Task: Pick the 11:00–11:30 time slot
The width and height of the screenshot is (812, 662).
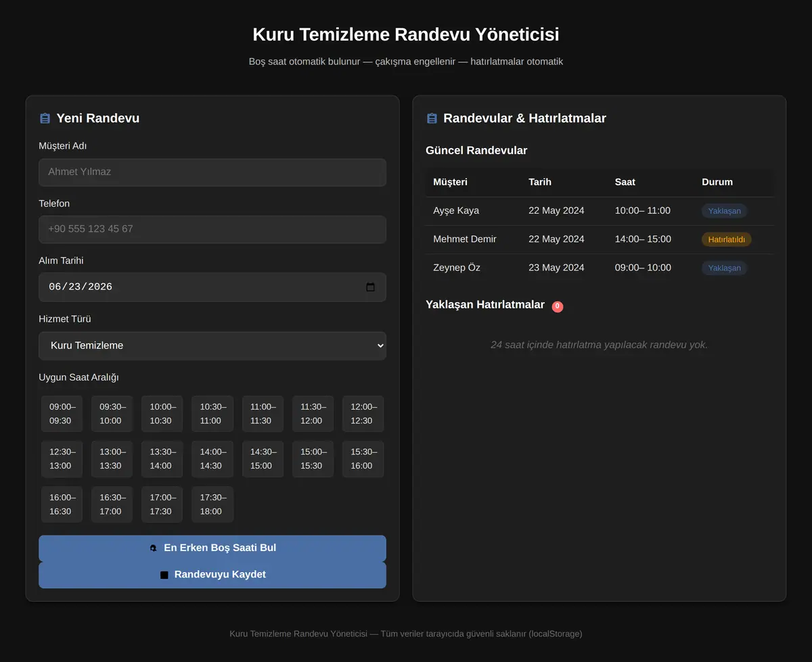Action: pos(263,414)
